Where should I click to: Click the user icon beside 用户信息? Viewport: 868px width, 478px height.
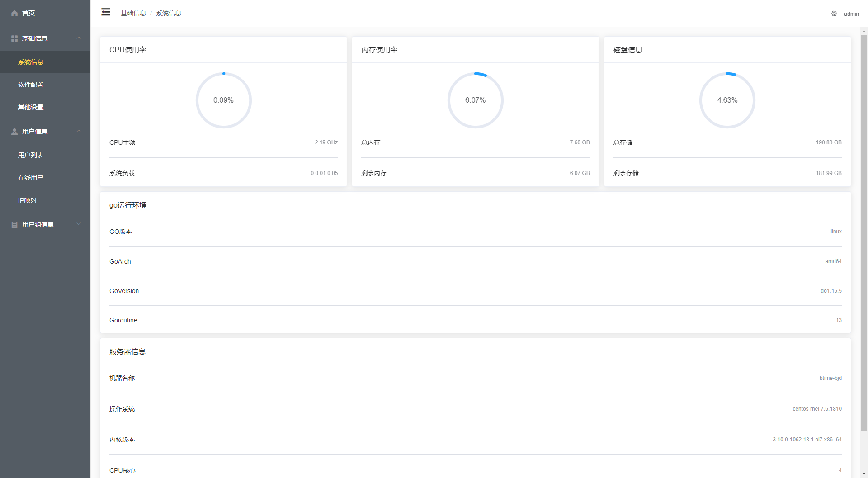point(14,132)
